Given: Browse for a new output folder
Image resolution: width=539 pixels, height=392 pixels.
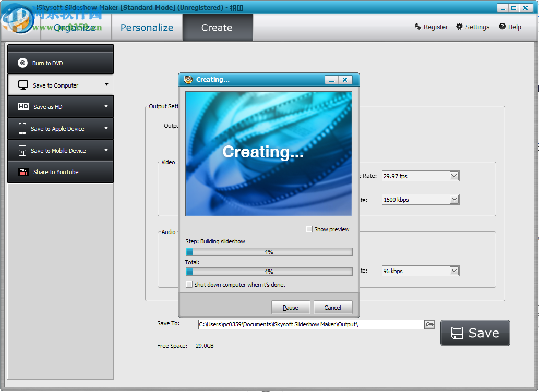Looking at the screenshot, I should coord(429,324).
